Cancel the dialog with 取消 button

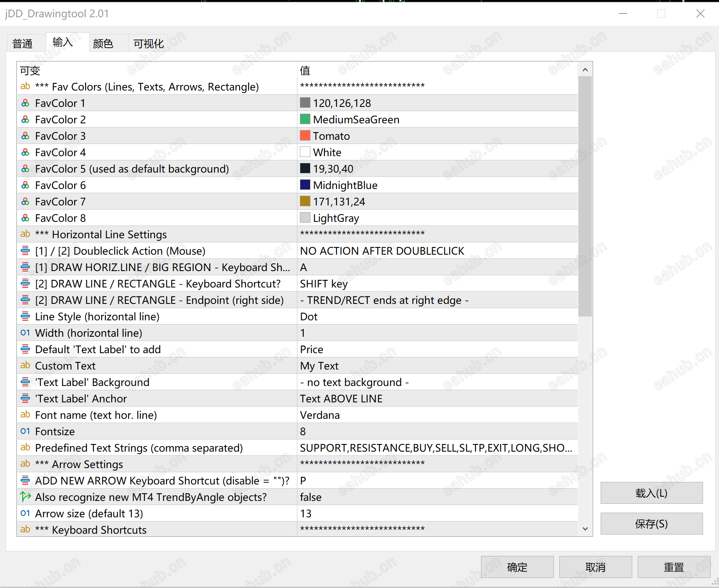click(596, 567)
